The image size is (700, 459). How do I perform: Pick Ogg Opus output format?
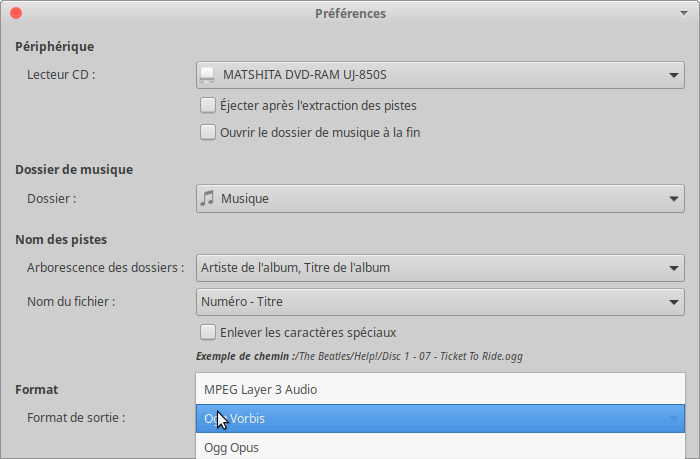(440, 447)
